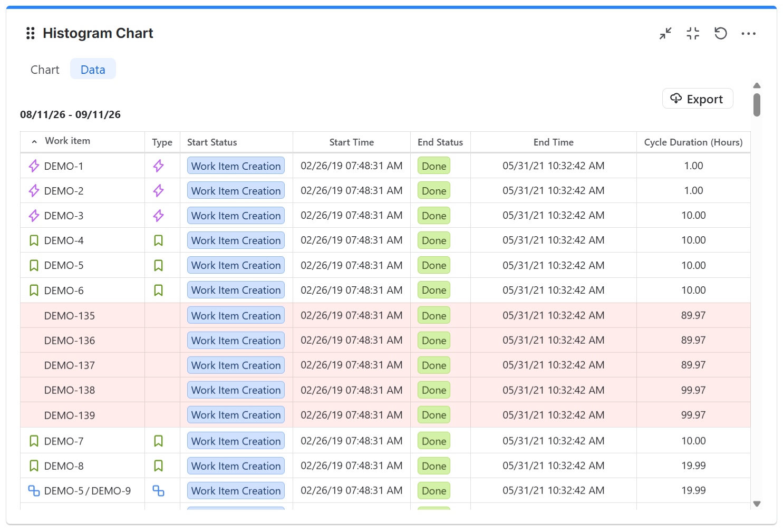Click cycle duration 1.00 in DEMO-2 row
This screenshot has width=783, height=532.
point(693,190)
